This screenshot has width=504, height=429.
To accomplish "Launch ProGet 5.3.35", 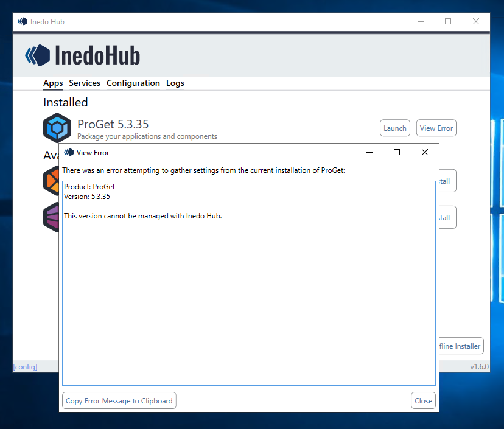I will click(x=394, y=128).
